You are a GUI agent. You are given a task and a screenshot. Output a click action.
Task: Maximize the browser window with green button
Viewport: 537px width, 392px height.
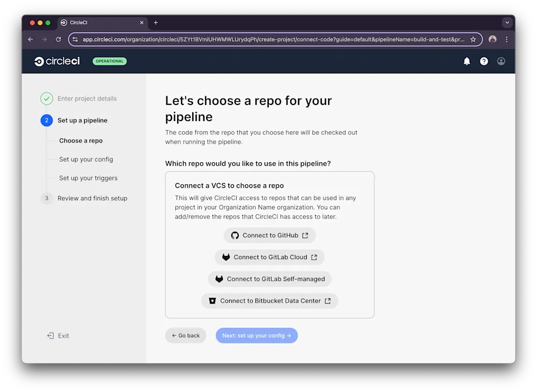48,22
